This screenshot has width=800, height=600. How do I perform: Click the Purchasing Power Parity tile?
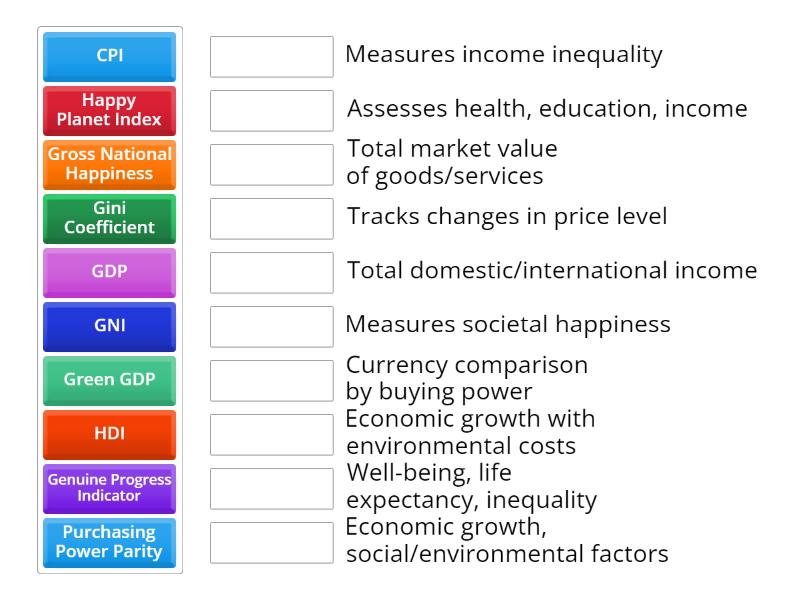(x=108, y=542)
